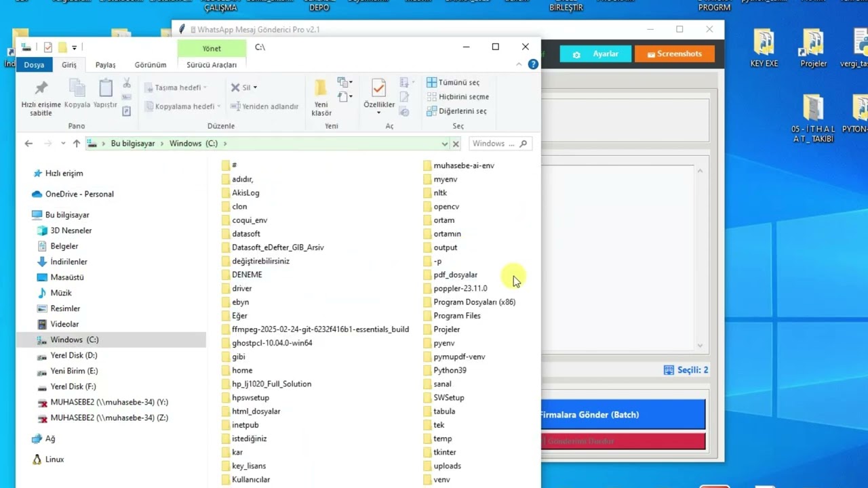
Task: Select Linux in navigation pane
Action: (x=48, y=460)
